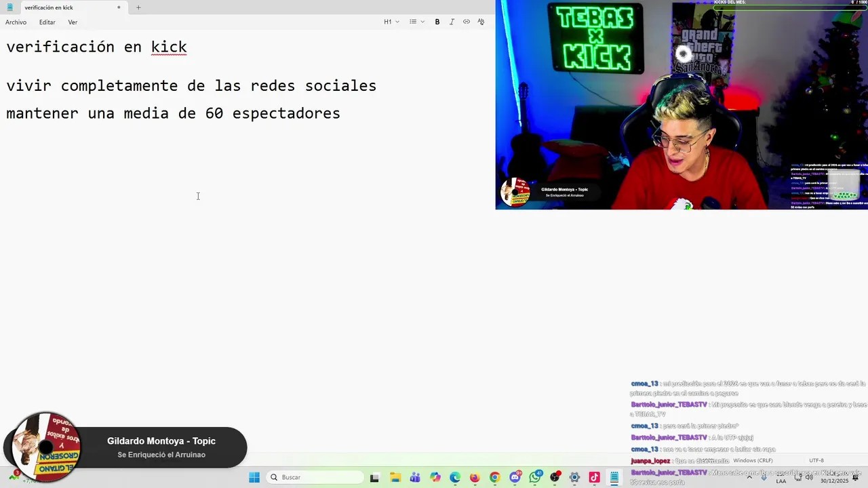The width and height of the screenshot is (868, 488).
Task: Close the unsaved tab via its dot indicator
Action: point(119,7)
